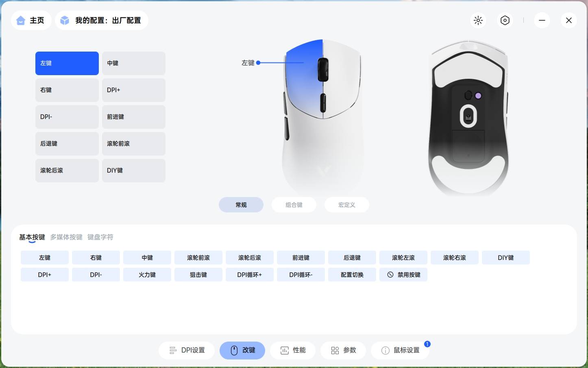Viewport: 588px width, 368px height.
Task: Assign the 火力键 function
Action: [147, 275]
